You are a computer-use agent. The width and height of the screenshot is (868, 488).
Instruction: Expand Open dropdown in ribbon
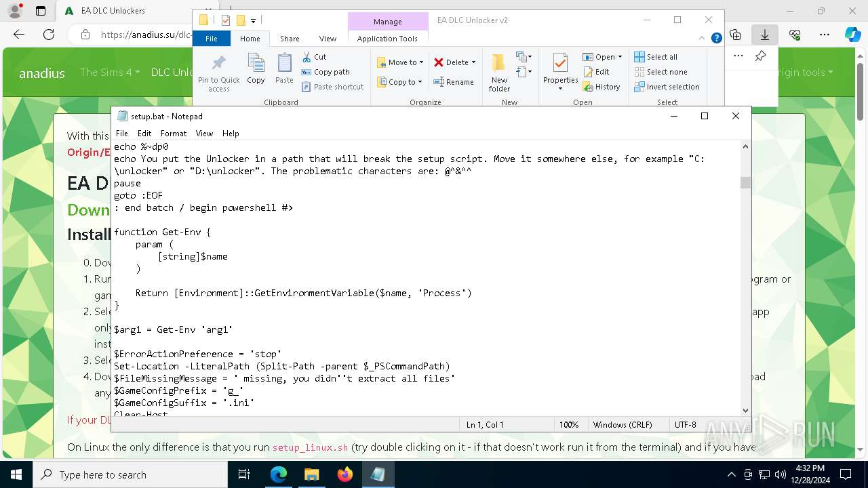coord(620,57)
